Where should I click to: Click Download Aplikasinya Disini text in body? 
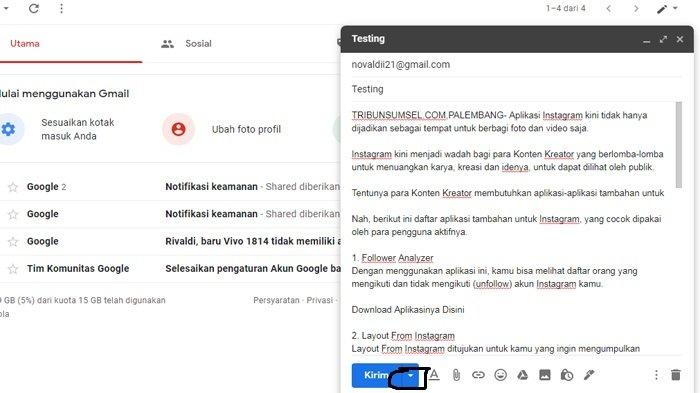click(408, 310)
